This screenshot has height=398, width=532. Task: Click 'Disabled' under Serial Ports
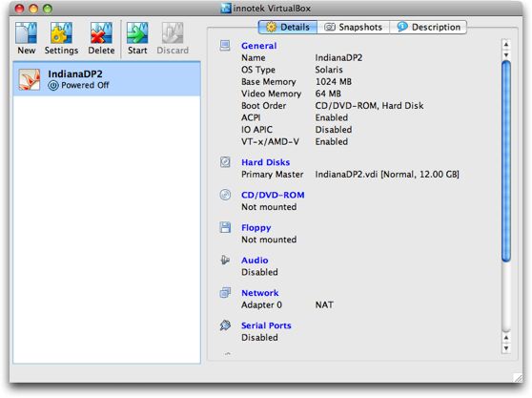pos(259,337)
